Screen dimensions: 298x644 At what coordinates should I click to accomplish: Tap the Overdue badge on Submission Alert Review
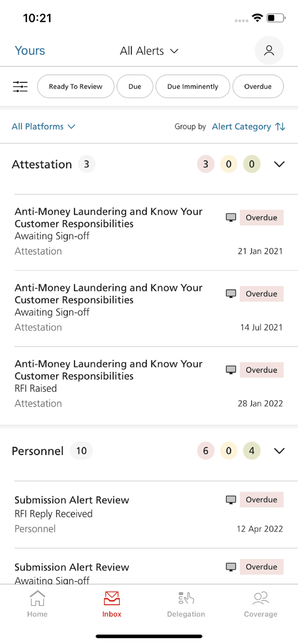click(261, 499)
